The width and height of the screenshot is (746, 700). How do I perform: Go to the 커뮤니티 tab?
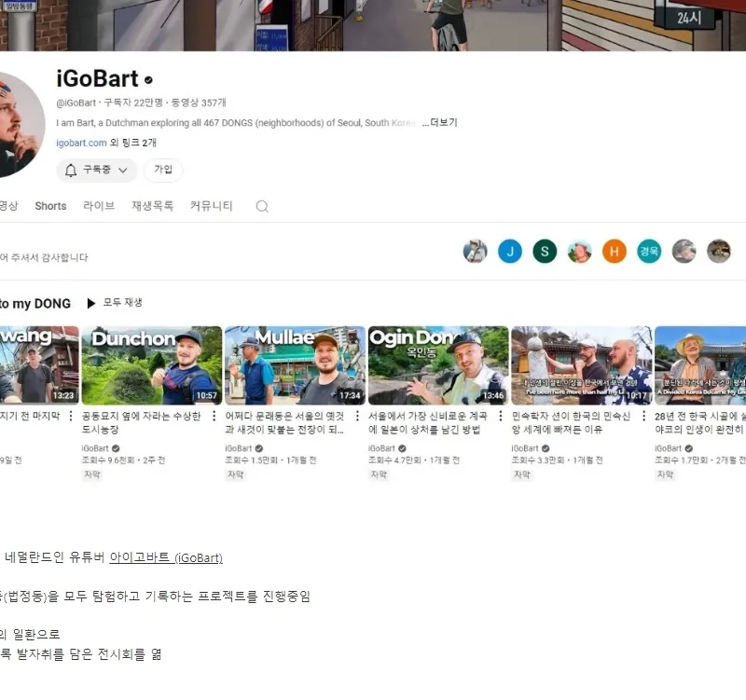[x=211, y=206]
